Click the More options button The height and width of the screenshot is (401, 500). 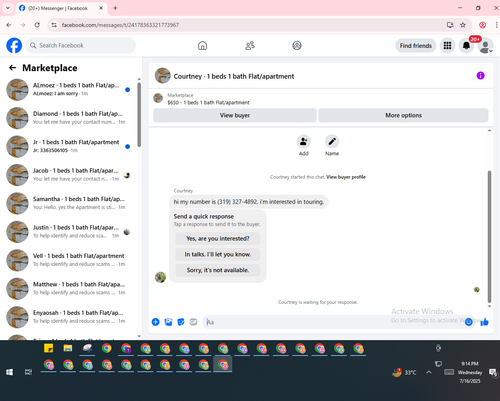click(x=403, y=115)
